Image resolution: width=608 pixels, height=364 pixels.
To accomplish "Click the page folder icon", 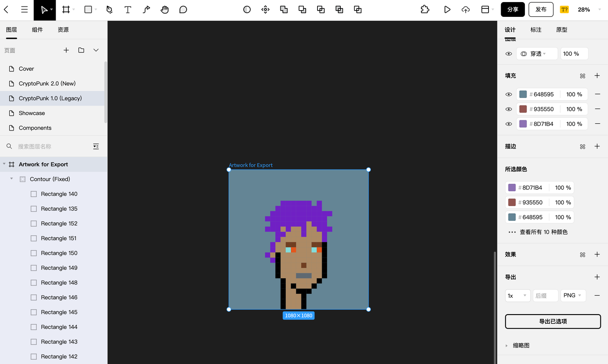I will click(x=81, y=50).
